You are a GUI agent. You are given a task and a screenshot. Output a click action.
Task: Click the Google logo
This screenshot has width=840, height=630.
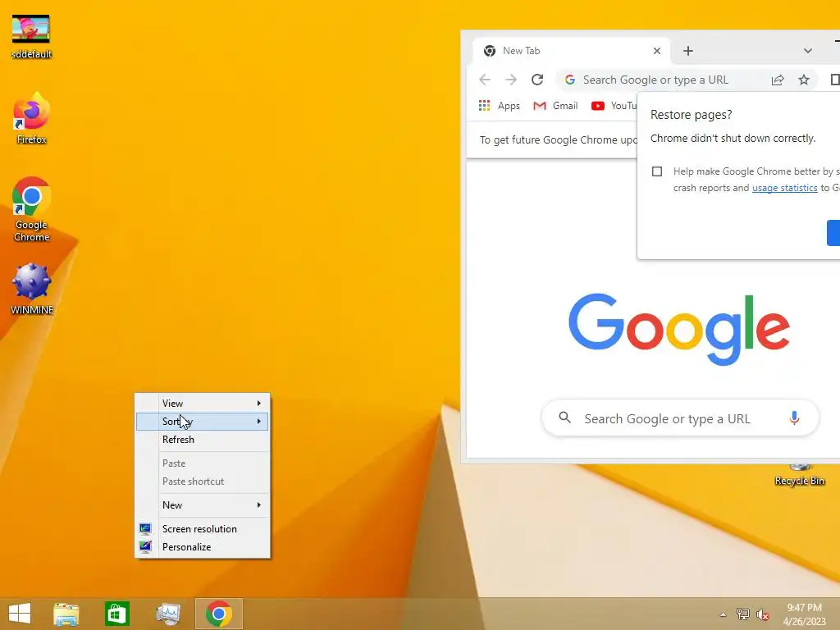[x=678, y=329]
